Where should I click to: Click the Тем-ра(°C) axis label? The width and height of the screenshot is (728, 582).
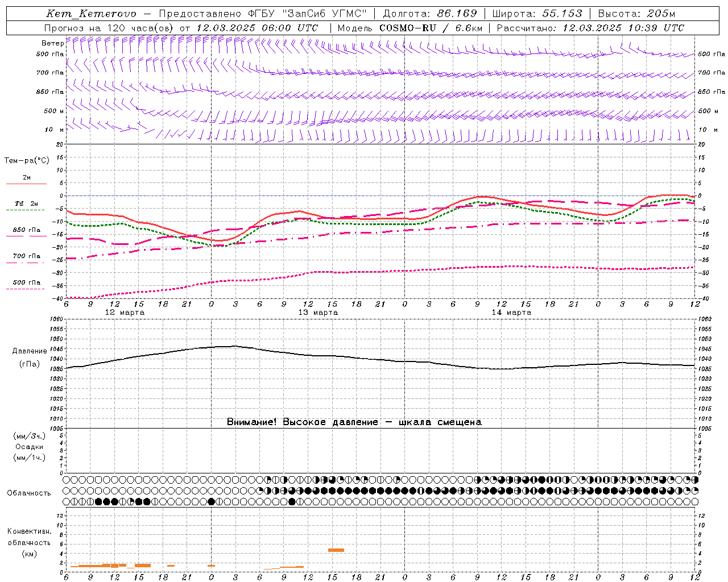tap(27, 161)
